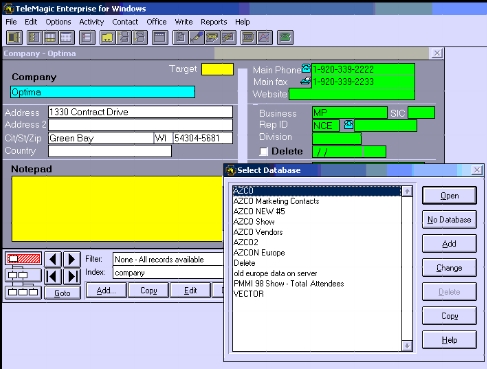Click the yellow-framed screen toolbar icon
The image size is (487, 369).
tap(248, 37)
